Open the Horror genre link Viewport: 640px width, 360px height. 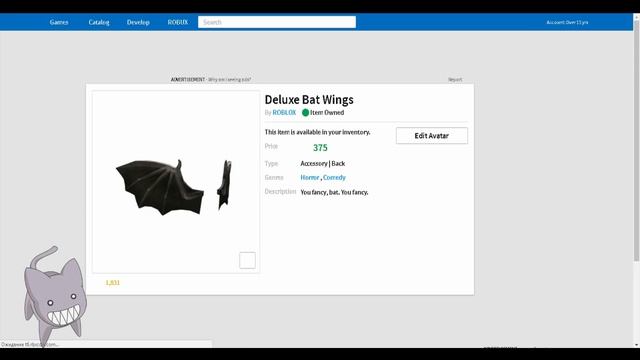tap(309, 177)
